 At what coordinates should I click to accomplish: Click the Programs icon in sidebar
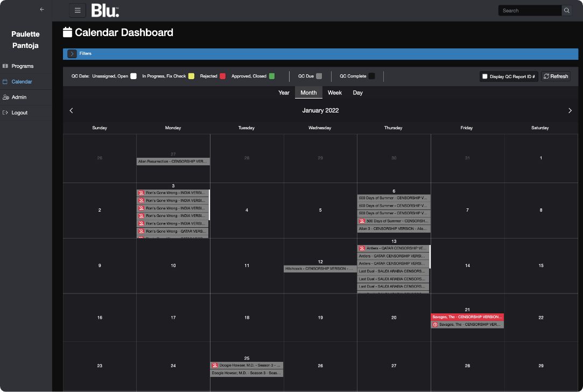(x=5, y=66)
